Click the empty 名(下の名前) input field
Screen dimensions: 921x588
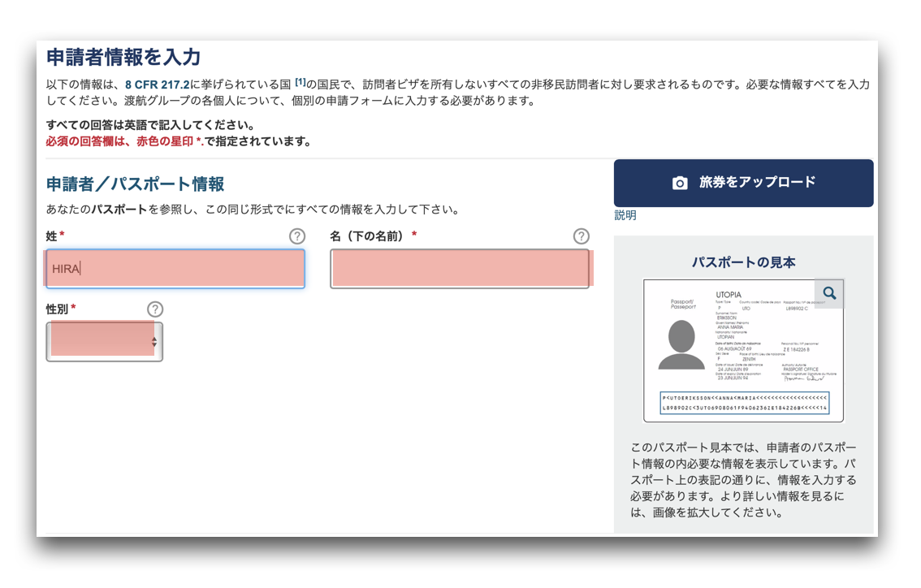pos(460,269)
